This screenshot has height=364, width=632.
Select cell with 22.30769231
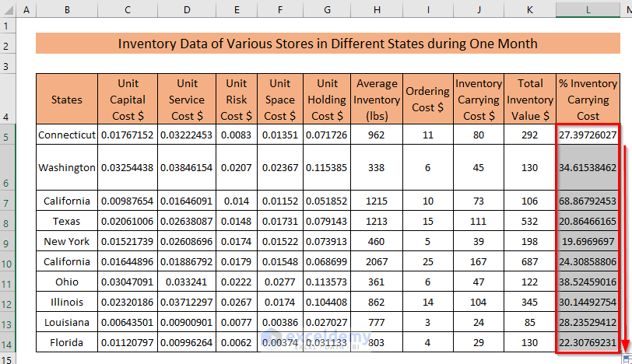(x=588, y=342)
